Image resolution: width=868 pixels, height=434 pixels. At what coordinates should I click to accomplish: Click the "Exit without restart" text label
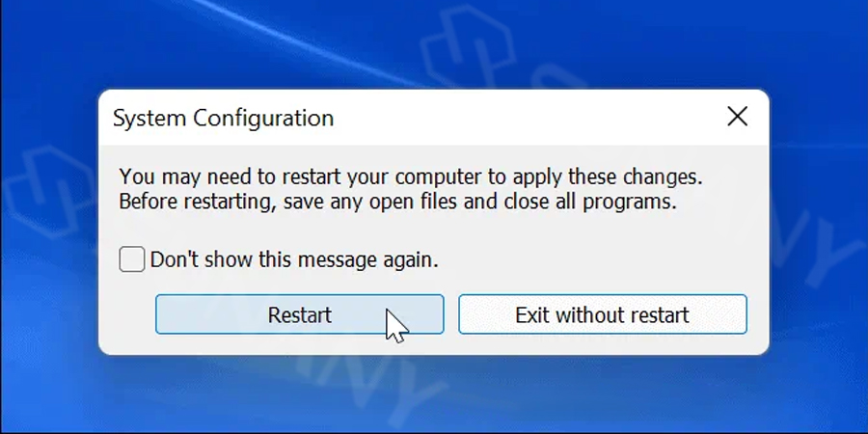pyautogui.click(x=602, y=315)
